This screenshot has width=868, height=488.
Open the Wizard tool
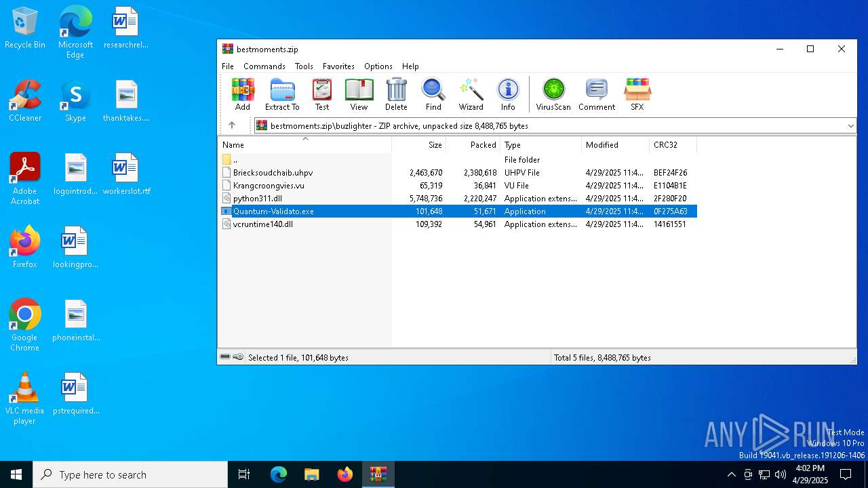point(471,94)
